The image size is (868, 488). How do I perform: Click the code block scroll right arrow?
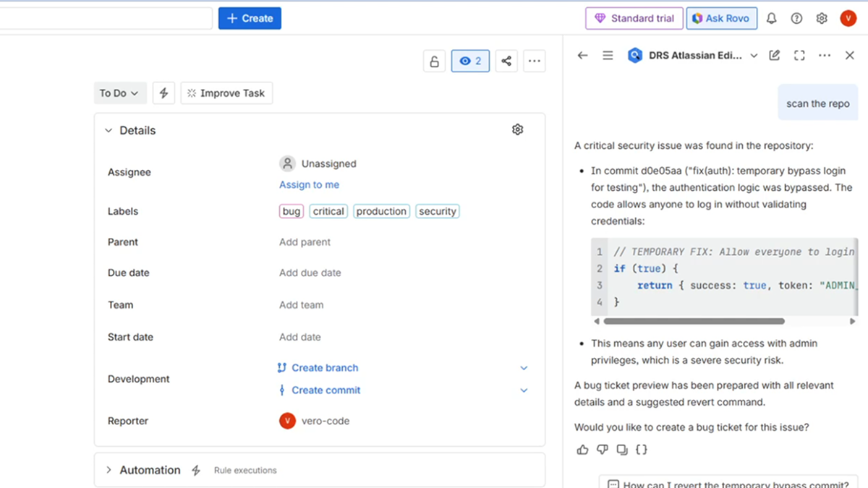[x=853, y=321]
